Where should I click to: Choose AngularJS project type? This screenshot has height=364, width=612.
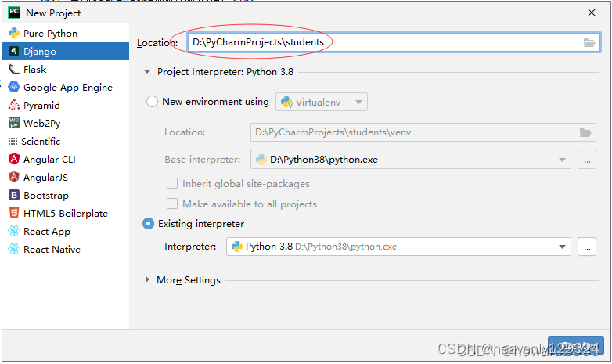(66, 177)
